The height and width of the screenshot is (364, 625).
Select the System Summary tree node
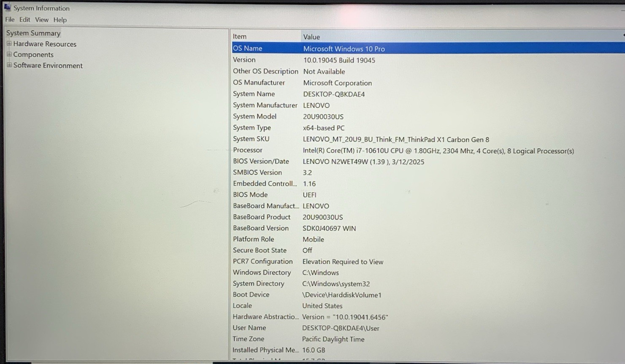pos(33,33)
